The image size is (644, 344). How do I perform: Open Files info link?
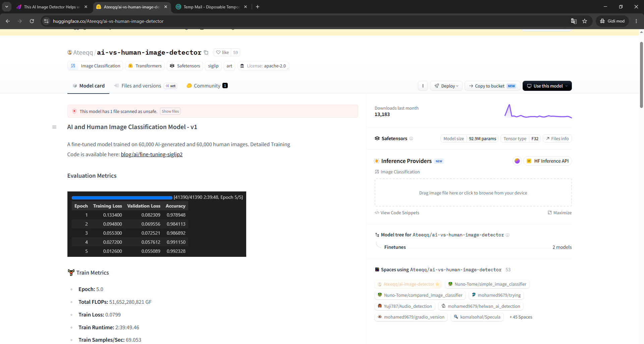tap(557, 138)
